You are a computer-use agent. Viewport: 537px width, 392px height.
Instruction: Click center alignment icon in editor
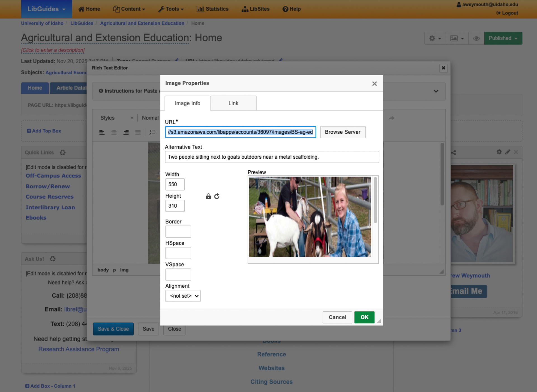pyautogui.click(x=114, y=132)
